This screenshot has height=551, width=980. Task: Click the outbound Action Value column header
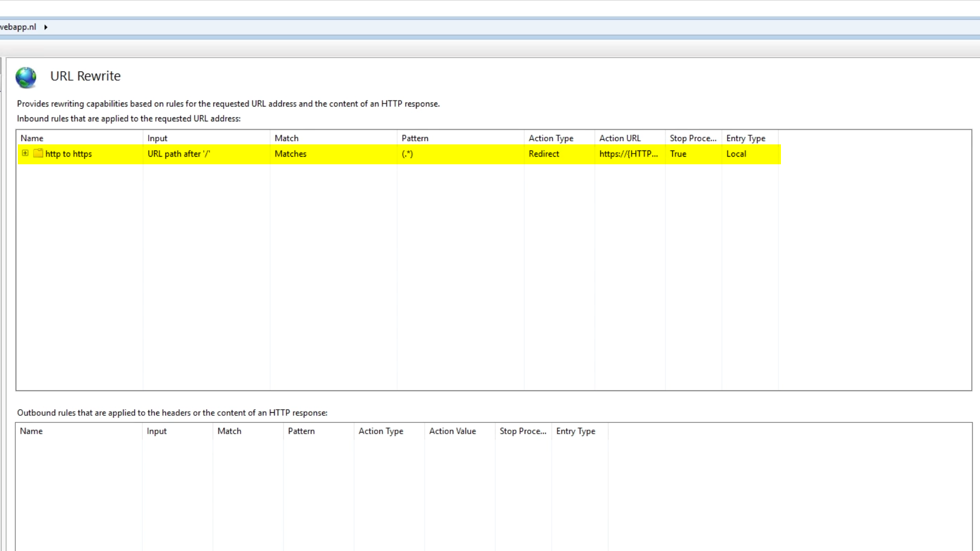point(452,431)
